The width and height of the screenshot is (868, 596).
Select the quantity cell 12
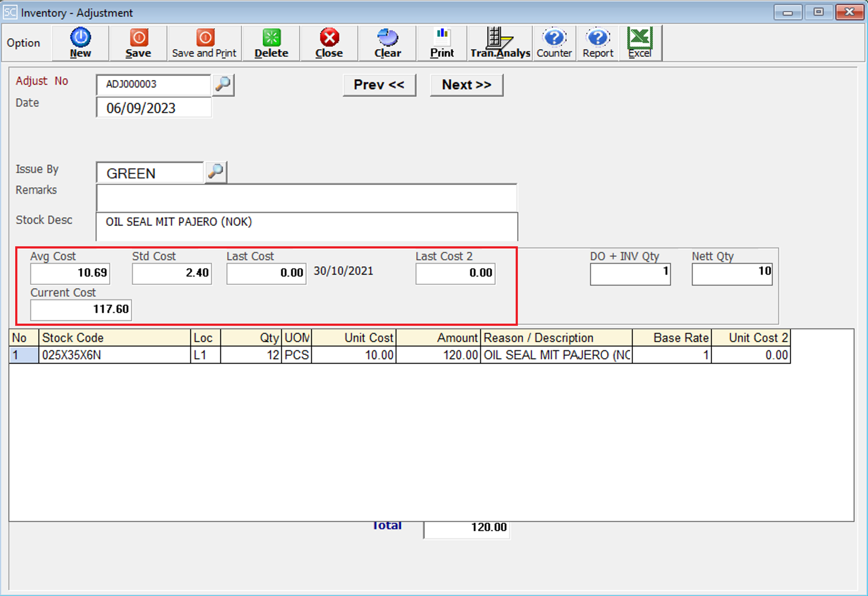coord(251,355)
